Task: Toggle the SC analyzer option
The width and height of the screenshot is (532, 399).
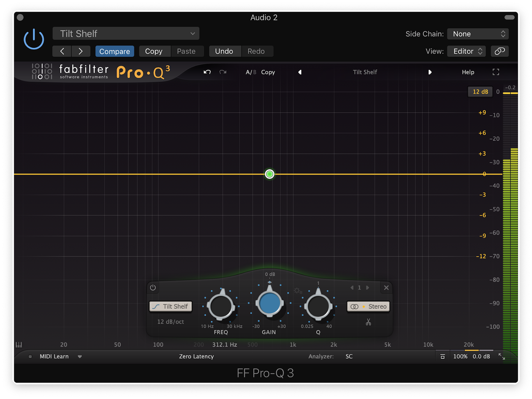Action: click(x=349, y=356)
